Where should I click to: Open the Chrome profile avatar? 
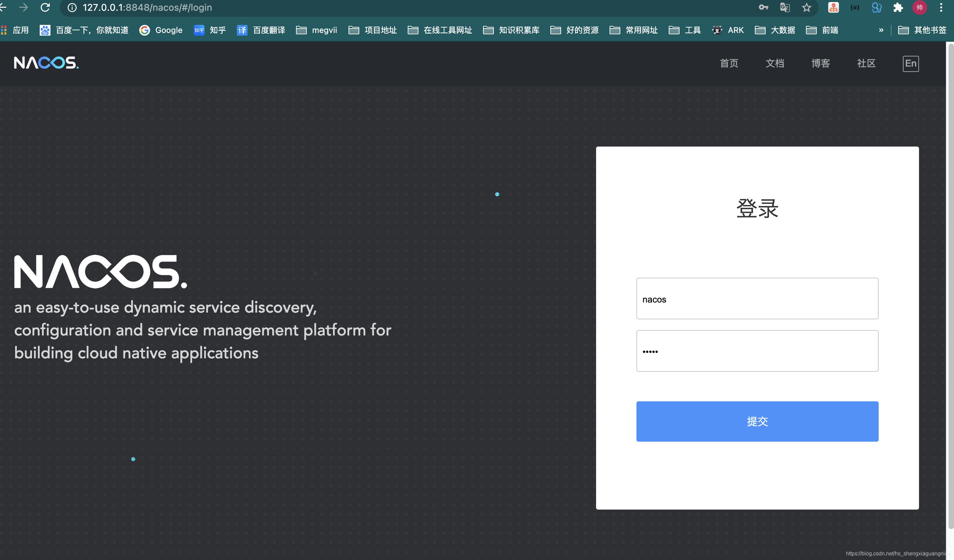[x=920, y=7]
